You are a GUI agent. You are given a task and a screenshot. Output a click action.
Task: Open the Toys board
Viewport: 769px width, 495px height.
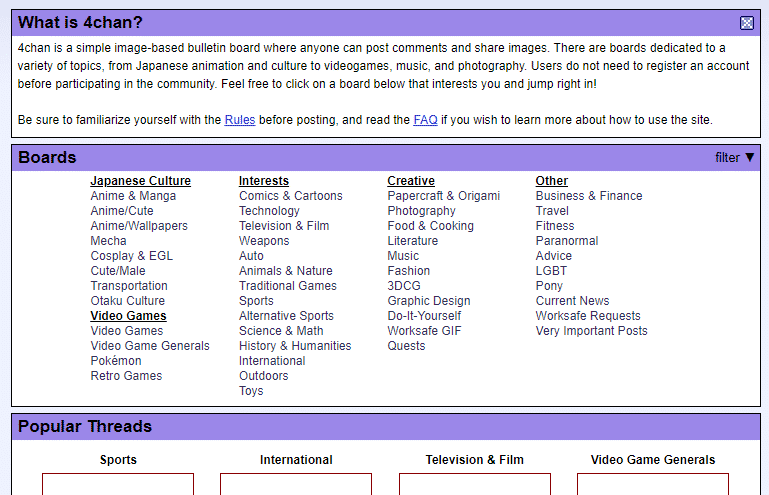(251, 391)
